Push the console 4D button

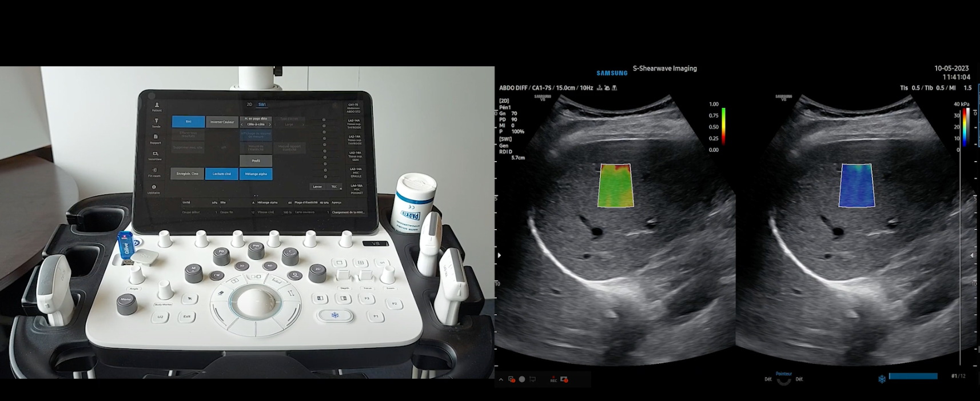point(270,266)
